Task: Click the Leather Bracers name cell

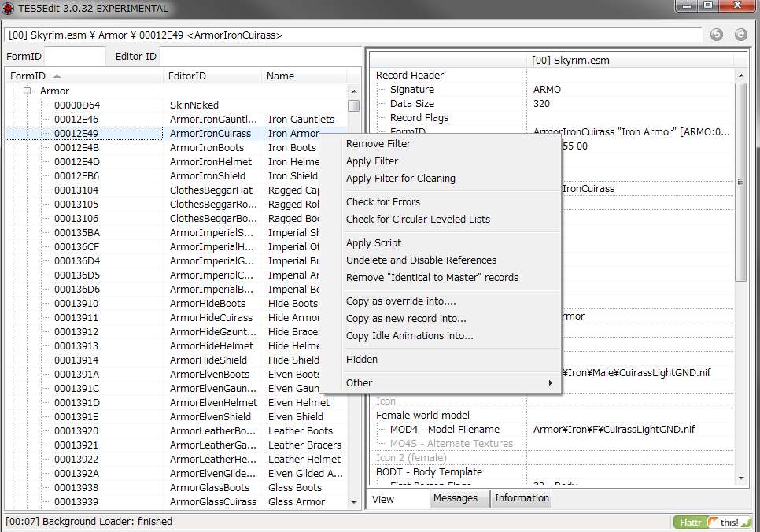Action: click(x=304, y=445)
